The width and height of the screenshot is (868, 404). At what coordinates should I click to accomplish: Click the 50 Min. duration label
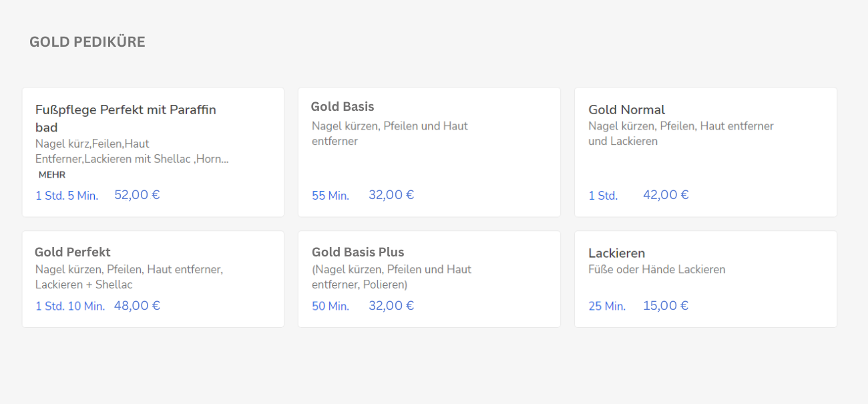331,307
